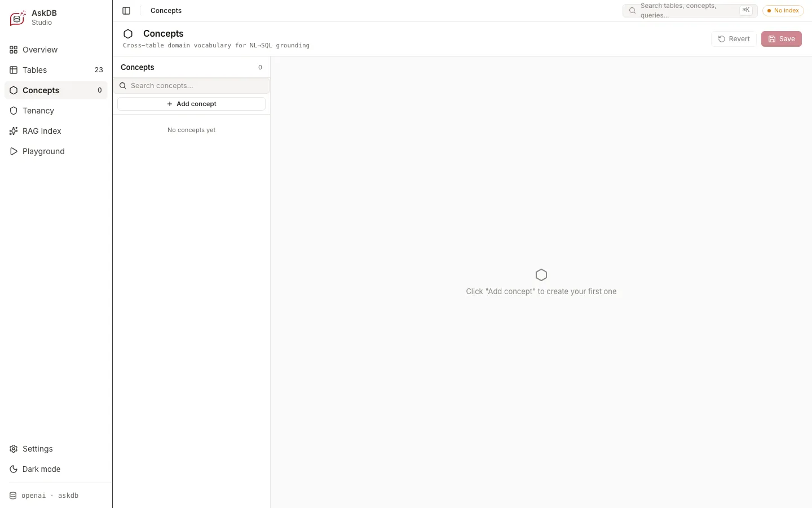
Task: Click the search icon in concepts list
Action: [122, 86]
